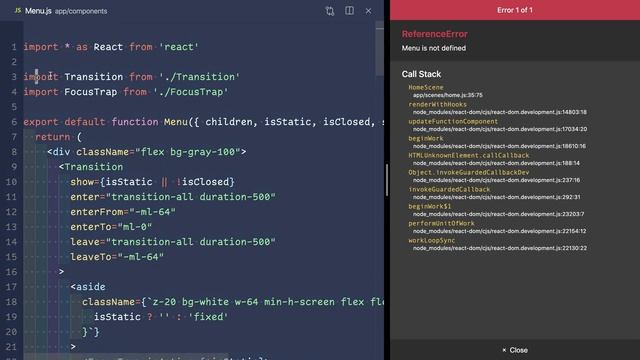The height and width of the screenshot is (360, 640).
Task: Click the <Transition tag on line 9
Action: point(91,167)
